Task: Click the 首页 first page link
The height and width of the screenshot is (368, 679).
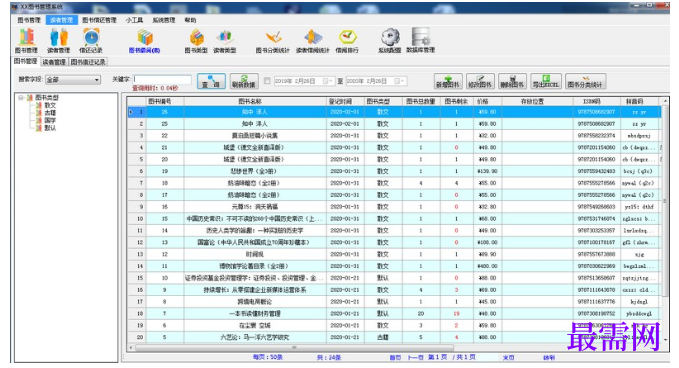Action: (x=395, y=358)
